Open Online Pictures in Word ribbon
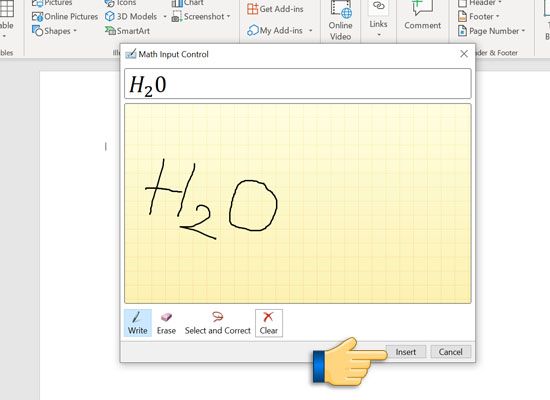The image size is (550, 400). tap(65, 16)
